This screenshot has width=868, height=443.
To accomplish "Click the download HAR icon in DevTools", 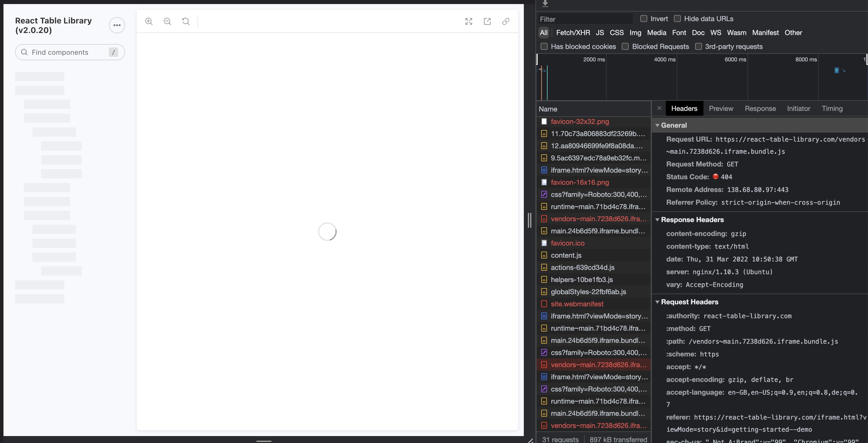I will [x=545, y=4].
